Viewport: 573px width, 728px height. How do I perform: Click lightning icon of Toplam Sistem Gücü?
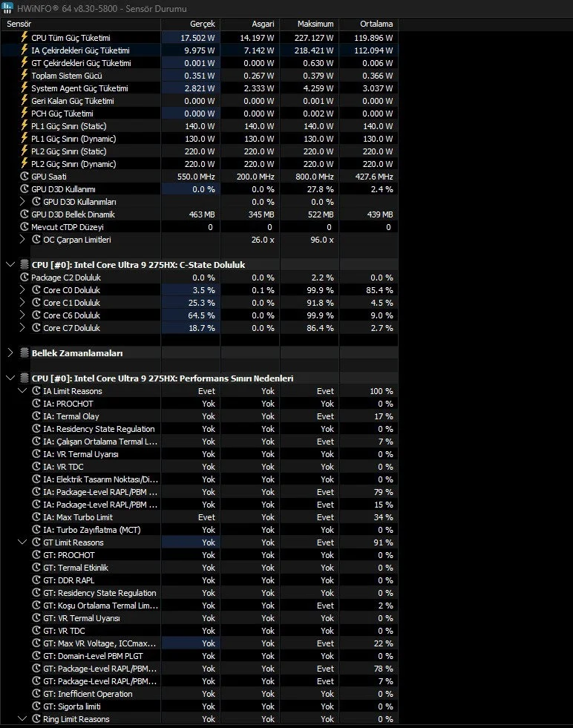tap(24, 75)
